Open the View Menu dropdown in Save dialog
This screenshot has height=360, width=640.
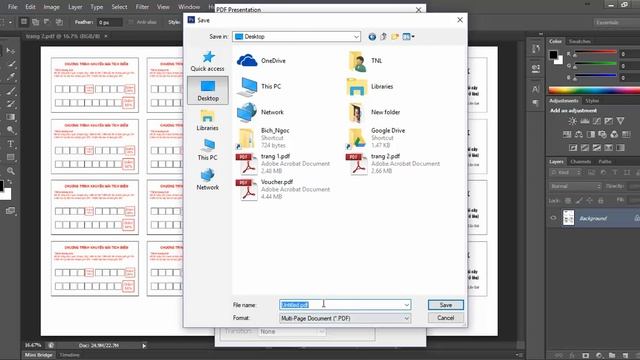[409, 37]
